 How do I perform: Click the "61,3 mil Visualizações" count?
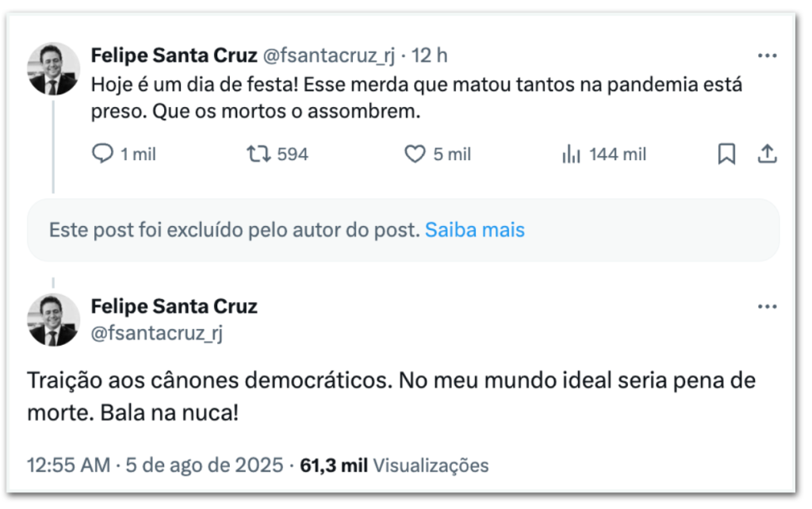(394, 465)
